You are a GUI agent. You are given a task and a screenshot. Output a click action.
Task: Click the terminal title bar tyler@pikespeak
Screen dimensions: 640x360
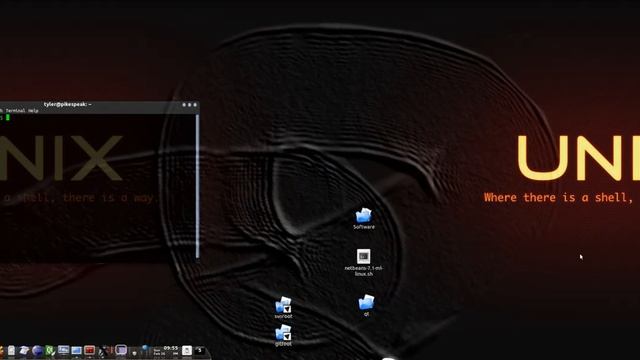[x=67, y=104]
